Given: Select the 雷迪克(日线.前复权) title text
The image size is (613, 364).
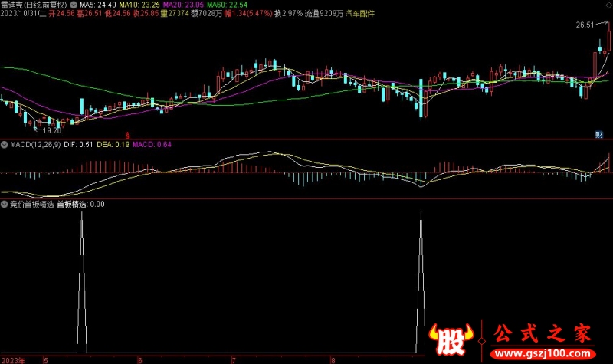Looking at the screenshot, I should pos(34,5).
